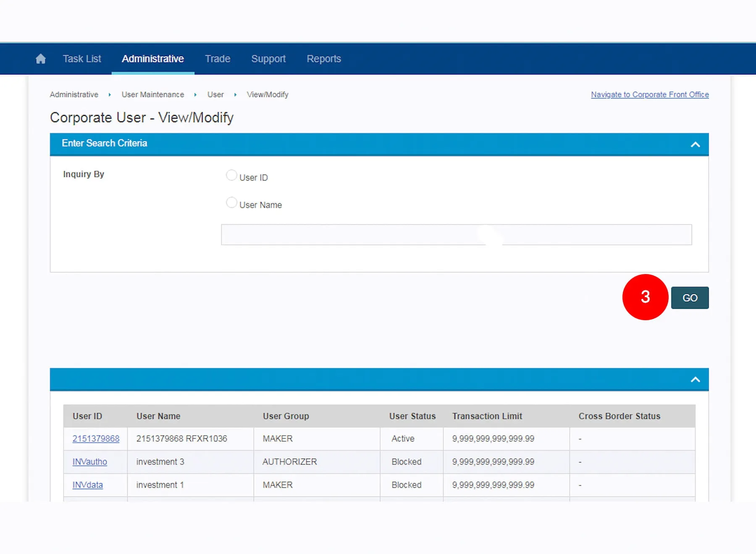The height and width of the screenshot is (554, 756).
Task: Click the inquiry search text field
Action: (x=456, y=235)
